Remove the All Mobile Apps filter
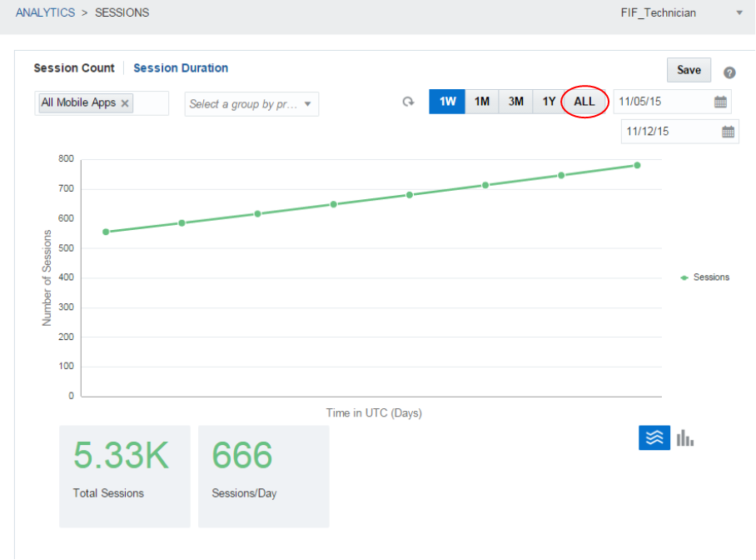This screenshot has height=560, width=756. (125, 103)
